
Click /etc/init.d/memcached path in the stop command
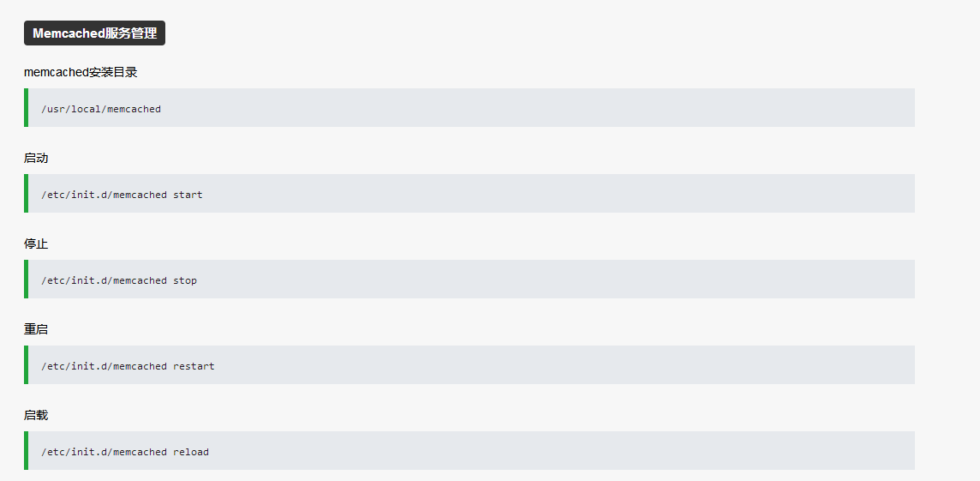click(x=105, y=280)
